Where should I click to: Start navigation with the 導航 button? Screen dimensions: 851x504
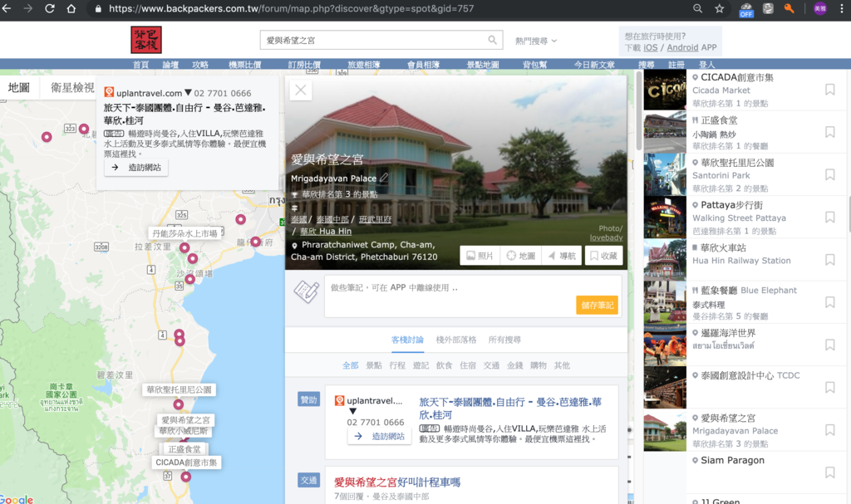[562, 256]
